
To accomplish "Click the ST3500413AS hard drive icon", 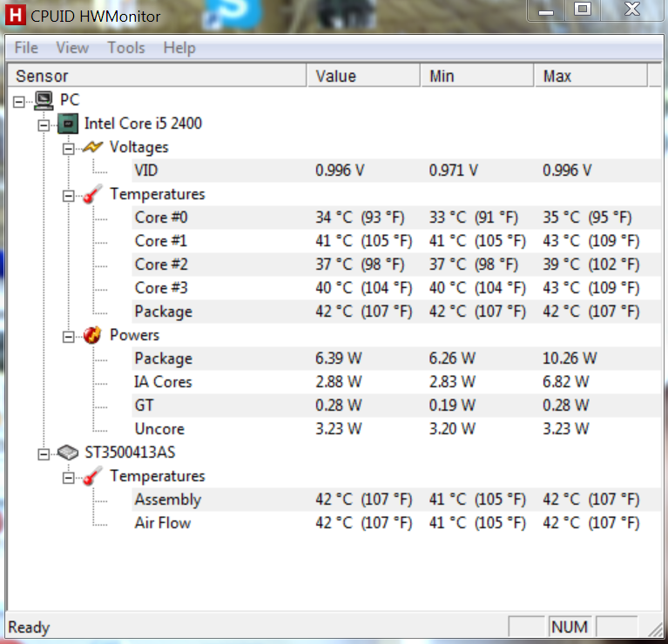I will tap(68, 453).
